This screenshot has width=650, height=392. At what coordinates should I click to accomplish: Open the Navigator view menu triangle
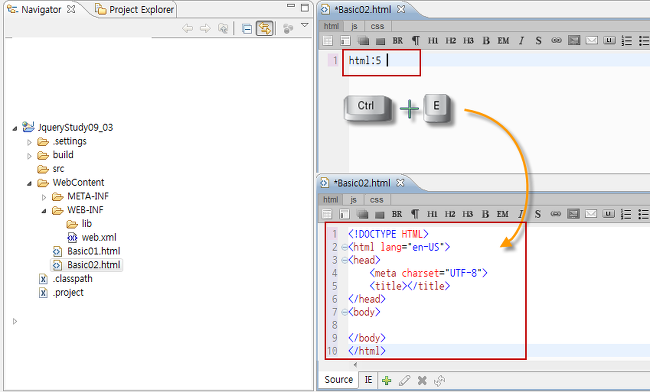(x=305, y=26)
